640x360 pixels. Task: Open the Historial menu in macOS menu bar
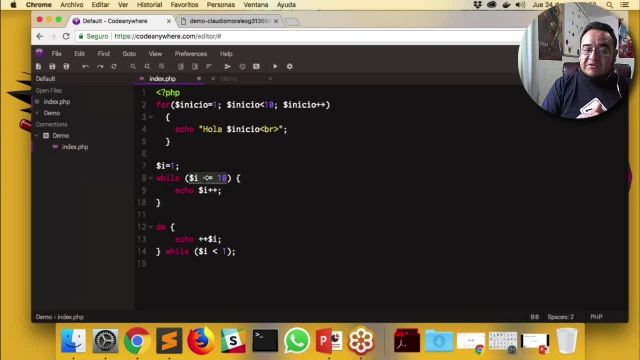click(x=149, y=5)
